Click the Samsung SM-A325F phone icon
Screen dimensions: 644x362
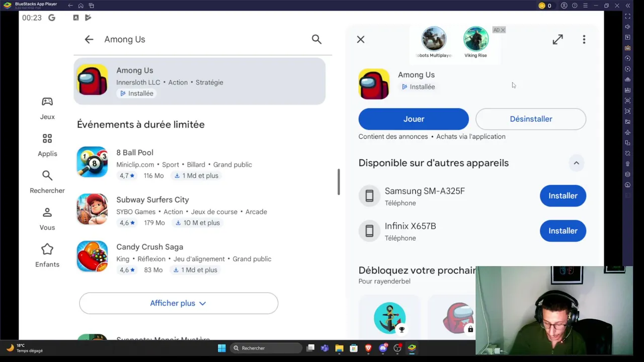coord(369,196)
